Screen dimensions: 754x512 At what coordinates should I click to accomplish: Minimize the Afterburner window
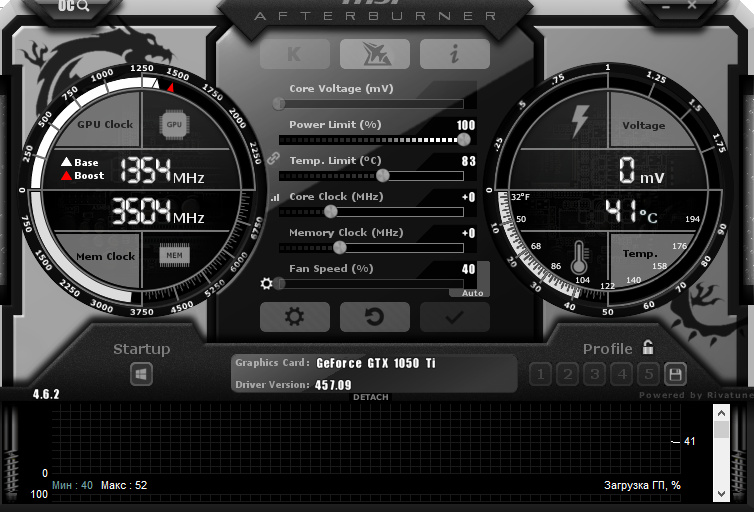click(x=666, y=7)
